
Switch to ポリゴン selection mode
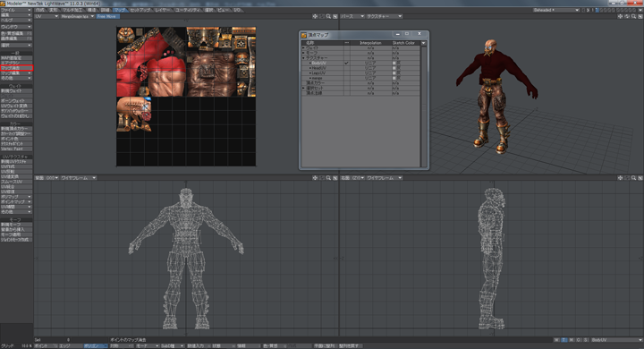coord(96,346)
